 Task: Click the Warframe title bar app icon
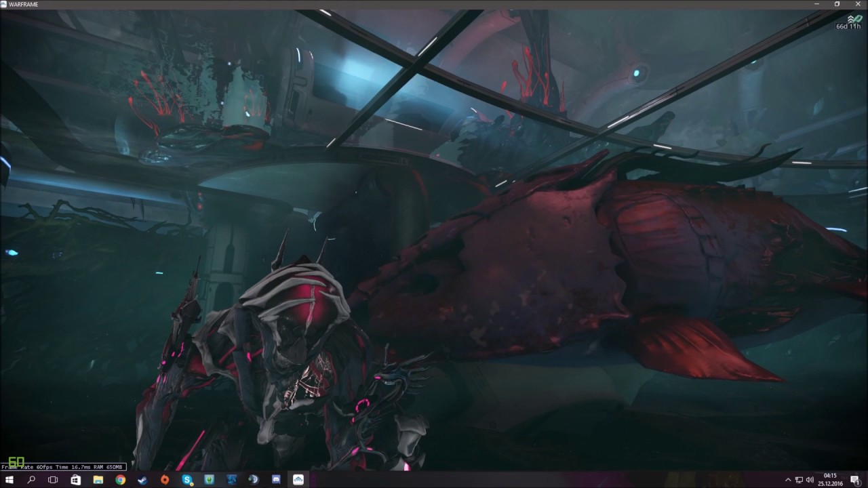4,4
